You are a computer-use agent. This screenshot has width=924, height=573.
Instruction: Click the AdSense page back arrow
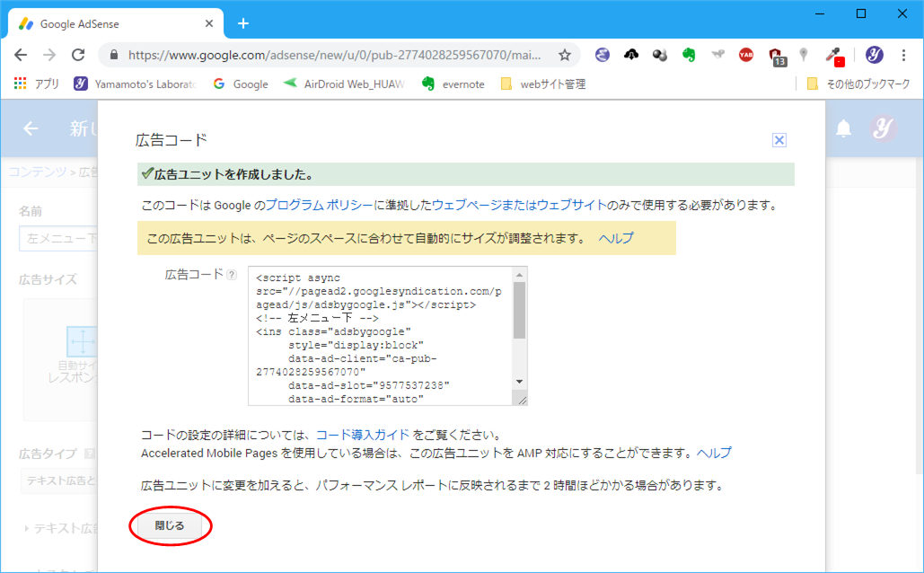point(31,128)
